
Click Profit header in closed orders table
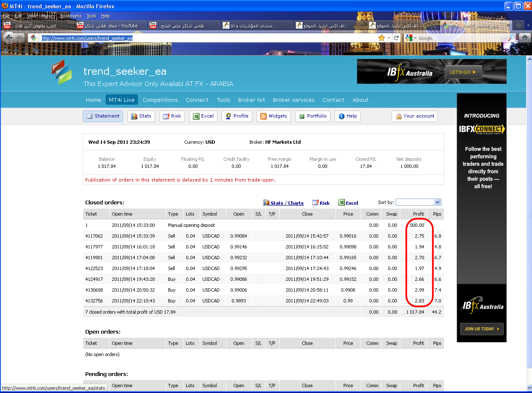coord(419,214)
